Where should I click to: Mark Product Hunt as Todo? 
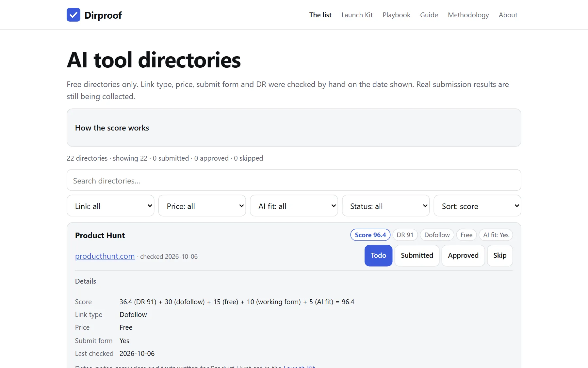tap(378, 255)
